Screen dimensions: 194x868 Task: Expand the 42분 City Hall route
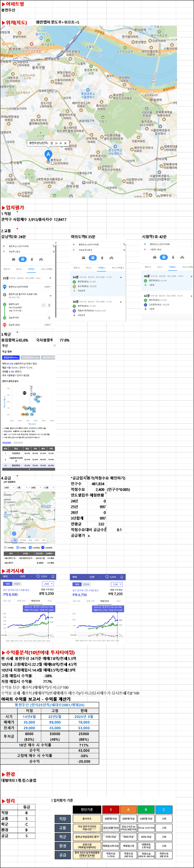(191, 296)
